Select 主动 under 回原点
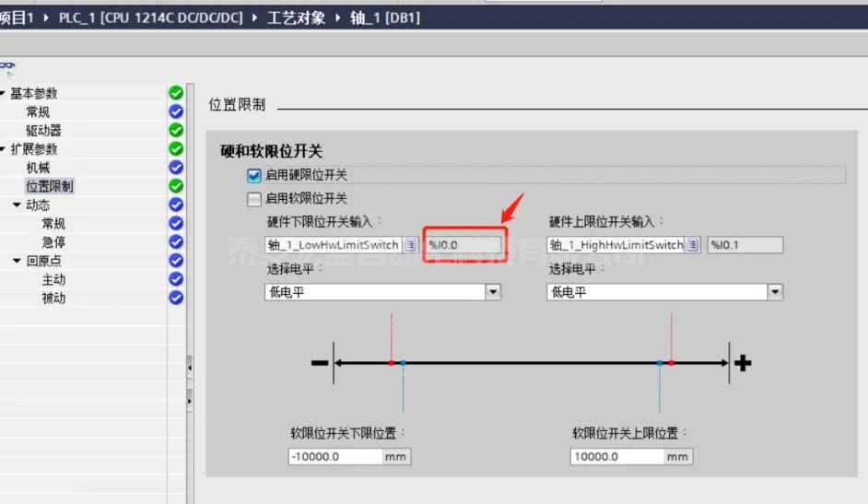Image resolution: width=868 pixels, height=504 pixels. (53, 279)
